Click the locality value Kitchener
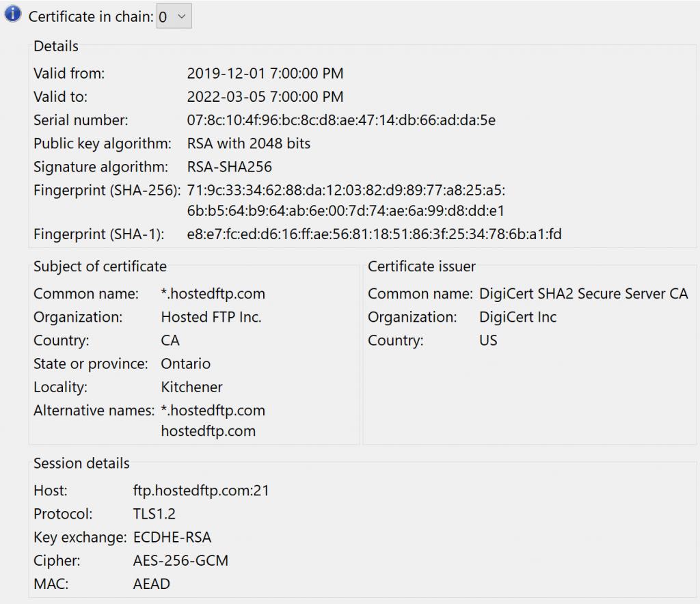This screenshot has width=700, height=604. (191, 387)
